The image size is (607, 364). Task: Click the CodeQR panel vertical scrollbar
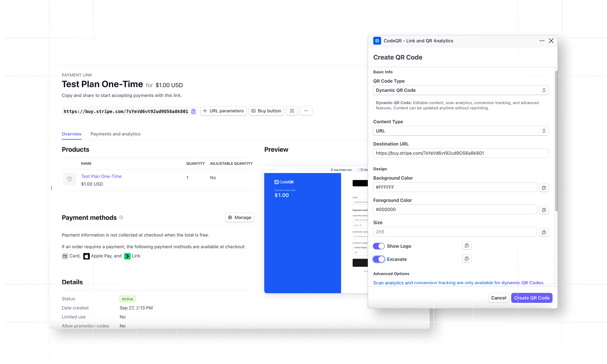point(556,141)
